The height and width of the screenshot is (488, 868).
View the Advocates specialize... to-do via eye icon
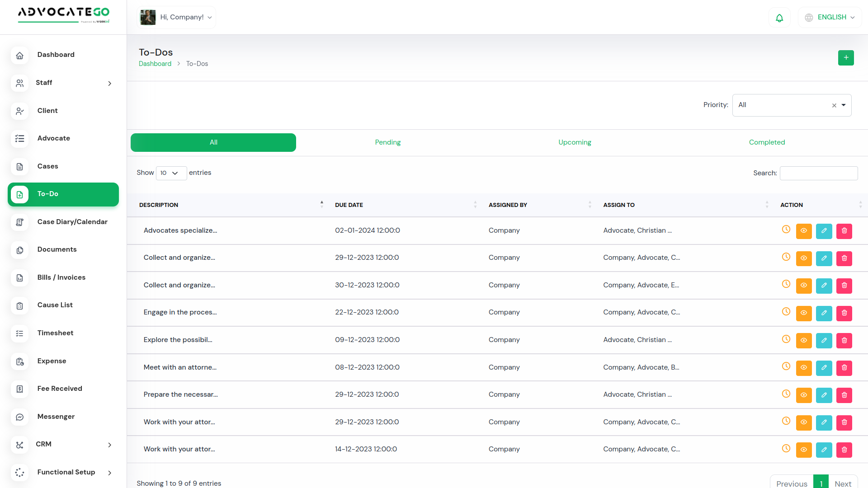pos(803,231)
